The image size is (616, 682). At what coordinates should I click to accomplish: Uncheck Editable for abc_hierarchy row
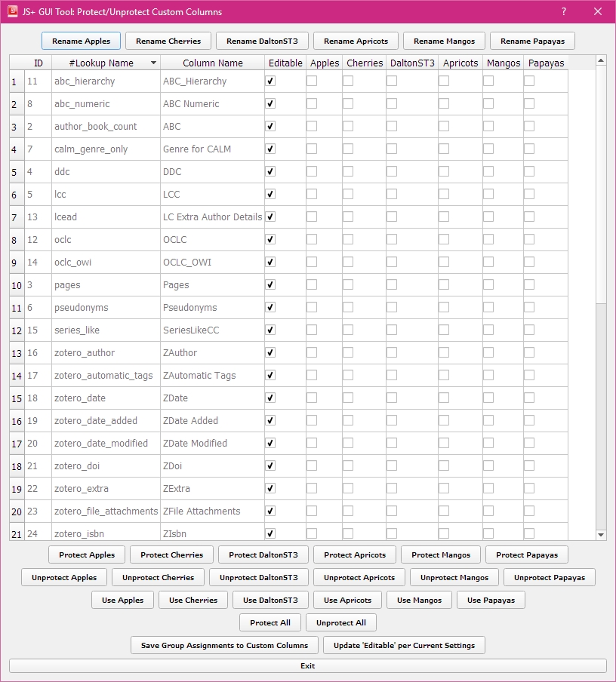tap(270, 81)
